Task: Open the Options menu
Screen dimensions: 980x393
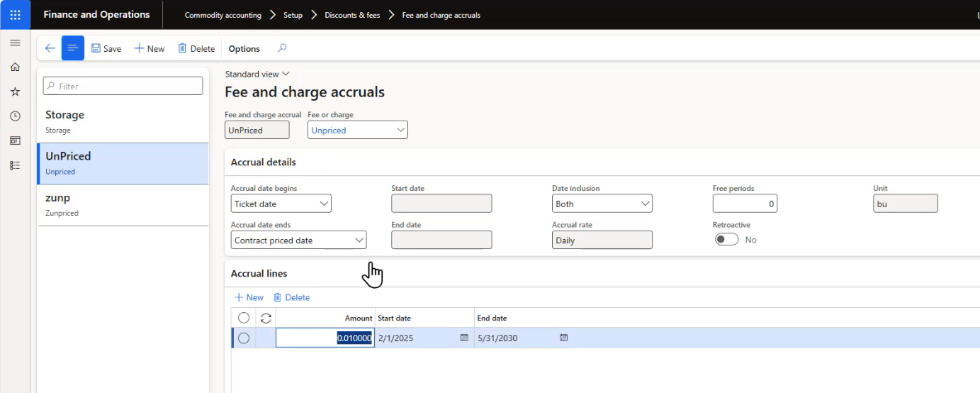Action: click(x=244, y=48)
